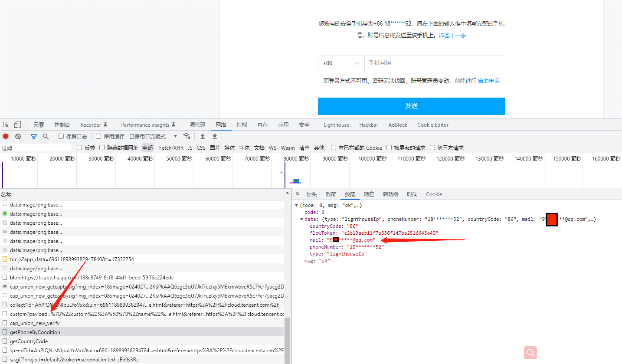
Task: Switch to 元素 devtools tab
Action: coord(39,125)
